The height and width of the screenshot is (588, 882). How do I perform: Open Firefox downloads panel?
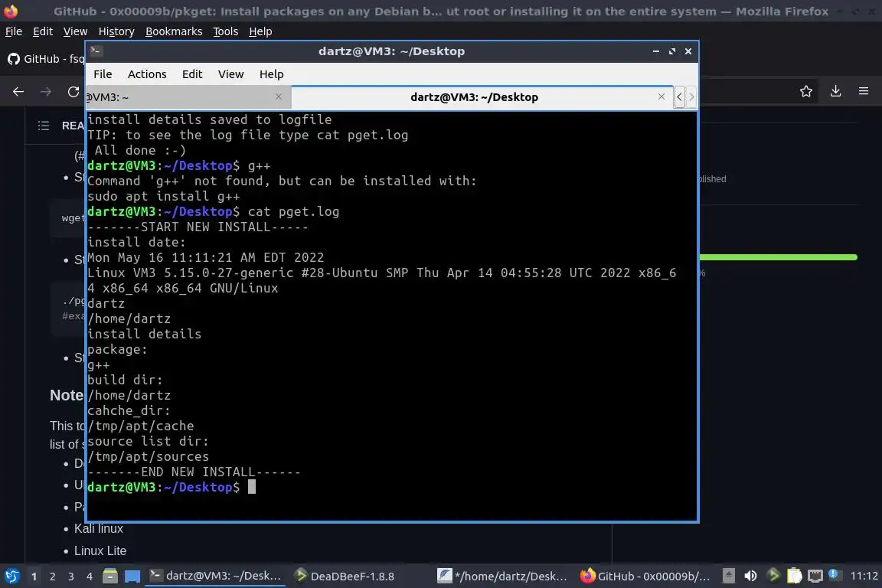click(835, 91)
